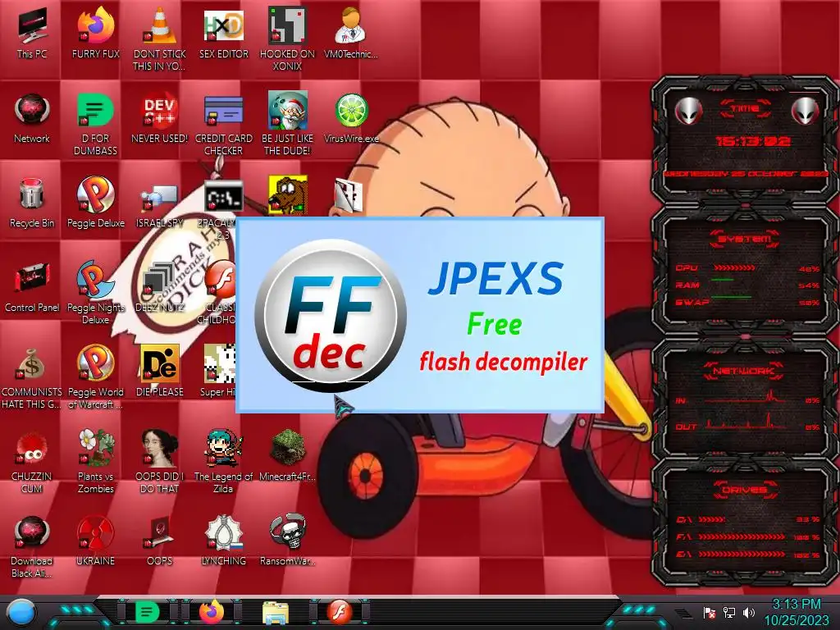Viewport: 840px width, 630px height.
Task: Open the volume speaker tray icon
Action: coord(748,612)
